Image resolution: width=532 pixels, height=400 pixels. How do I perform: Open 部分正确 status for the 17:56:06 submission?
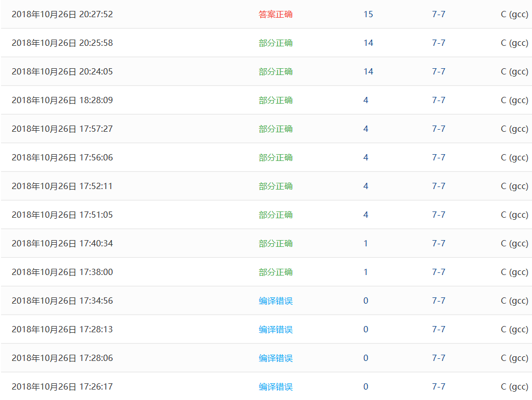coord(275,158)
